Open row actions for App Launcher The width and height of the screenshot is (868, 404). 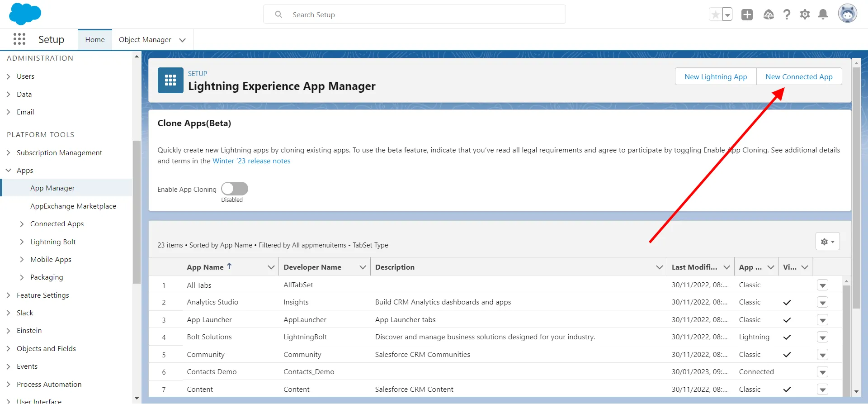pos(822,320)
